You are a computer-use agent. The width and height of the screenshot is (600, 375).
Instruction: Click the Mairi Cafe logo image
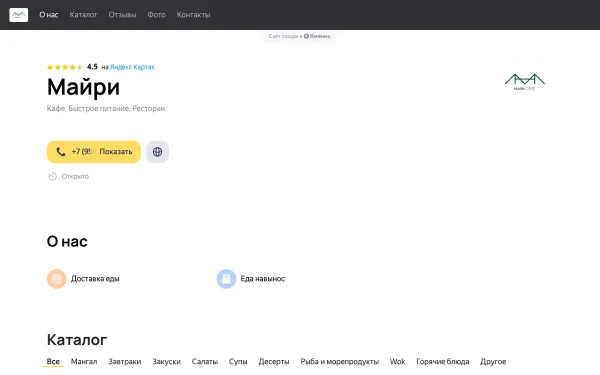[525, 82]
